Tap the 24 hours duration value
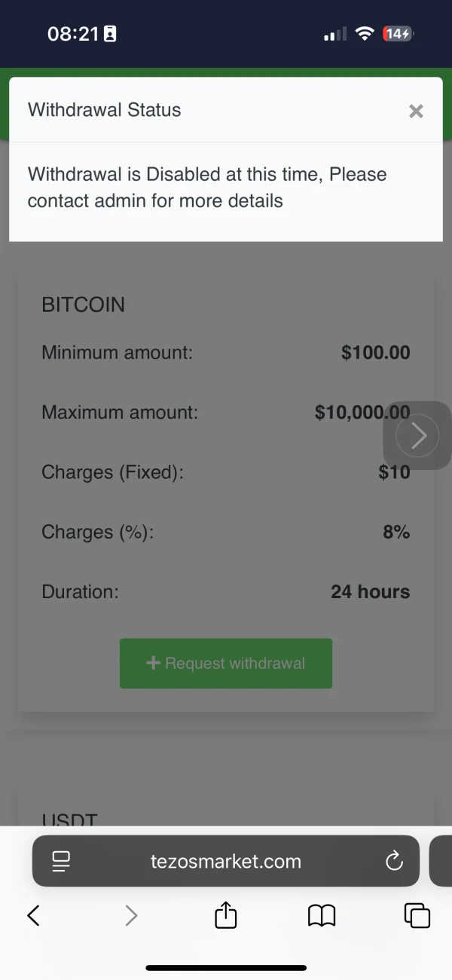 tap(370, 592)
